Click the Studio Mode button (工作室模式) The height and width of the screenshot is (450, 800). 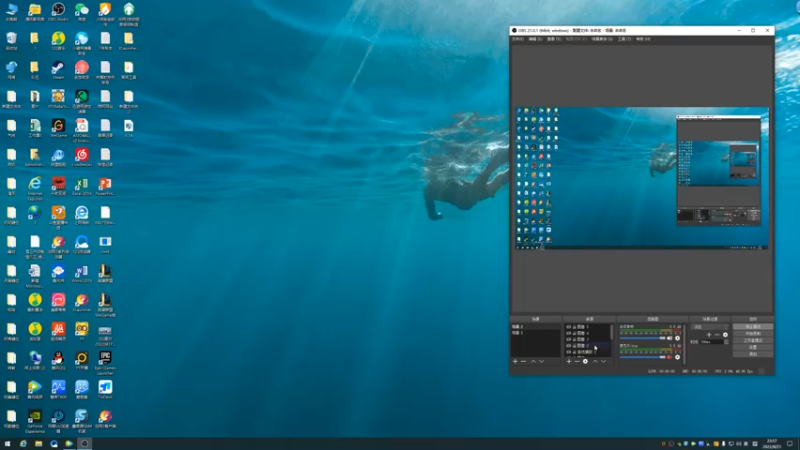click(753, 340)
